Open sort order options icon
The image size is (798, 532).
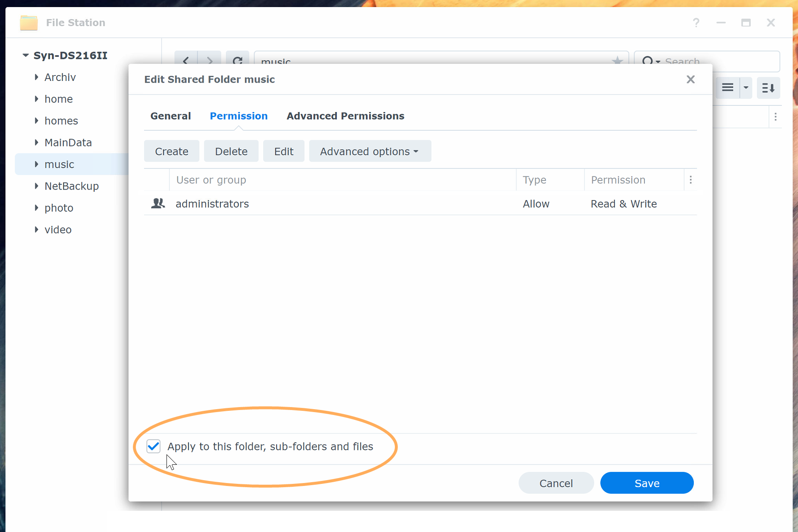click(x=768, y=88)
